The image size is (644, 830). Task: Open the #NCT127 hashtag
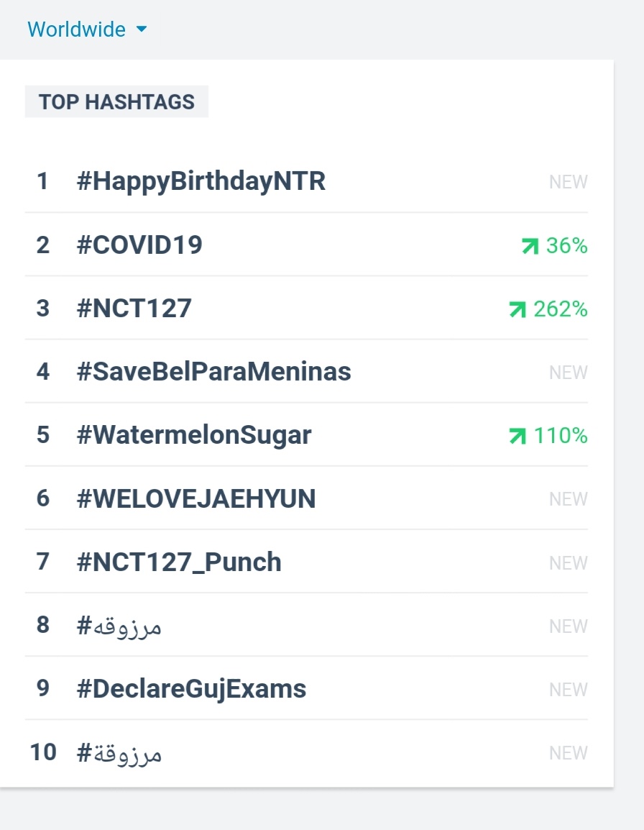click(x=134, y=309)
